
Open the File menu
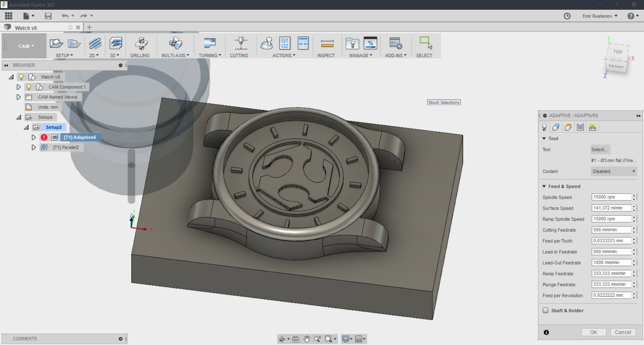pos(28,16)
